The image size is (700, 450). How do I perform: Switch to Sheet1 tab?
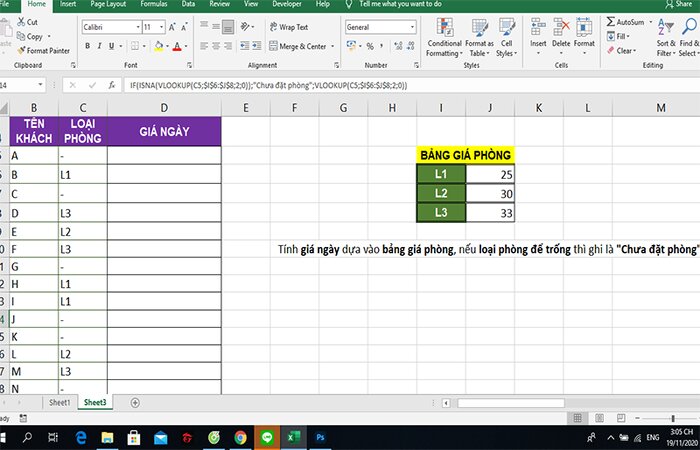pyautogui.click(x=59, y=402)
